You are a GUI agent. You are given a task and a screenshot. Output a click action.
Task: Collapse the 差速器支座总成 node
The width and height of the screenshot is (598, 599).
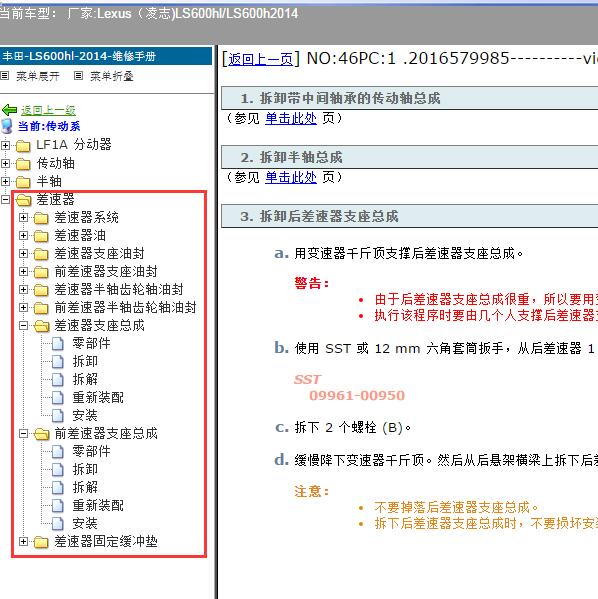23,325
